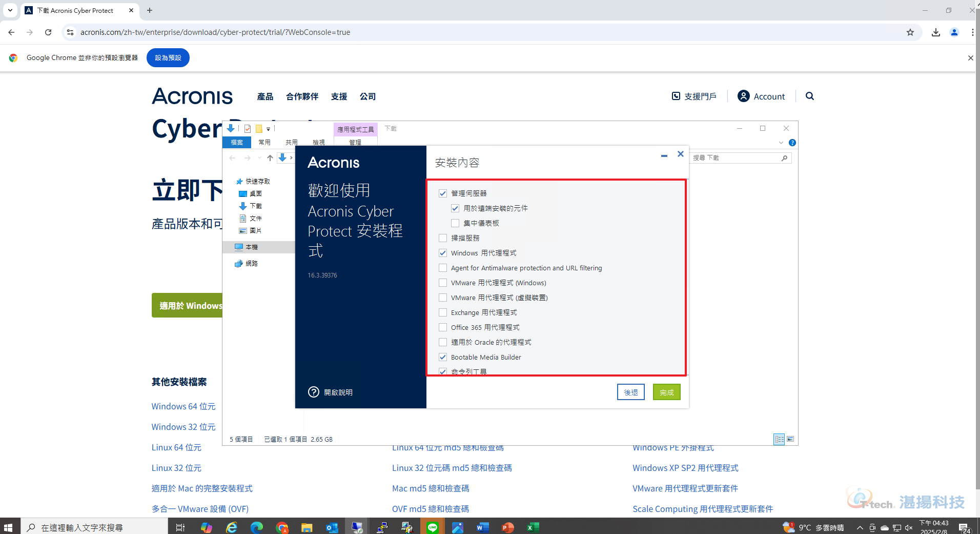Open the Chrome tab search dropdown
Screen dimensions: 980x534
(x=10, y=10)
